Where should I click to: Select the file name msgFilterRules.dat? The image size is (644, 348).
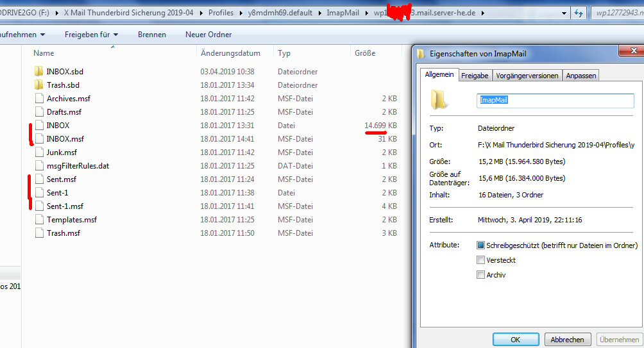(x=78, y=166)
